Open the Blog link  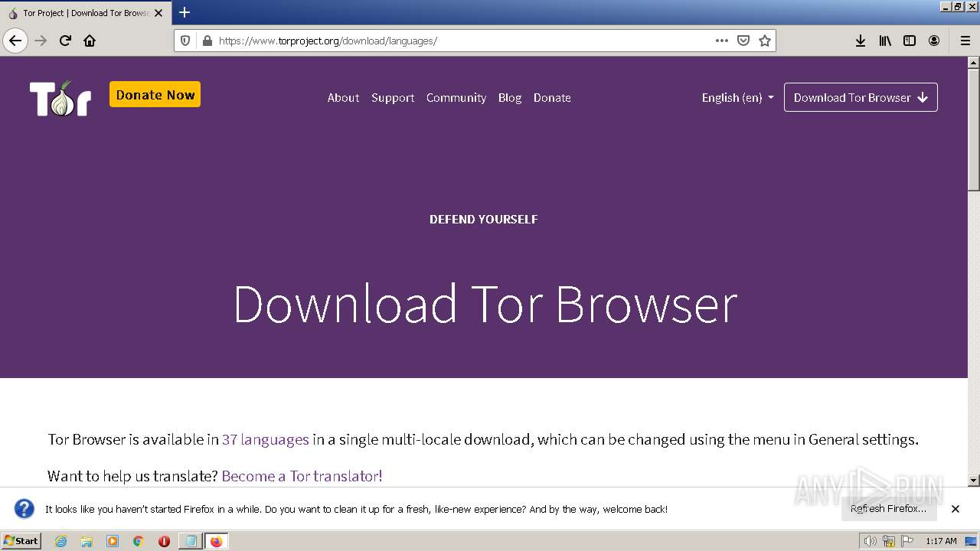coord(510,97)
